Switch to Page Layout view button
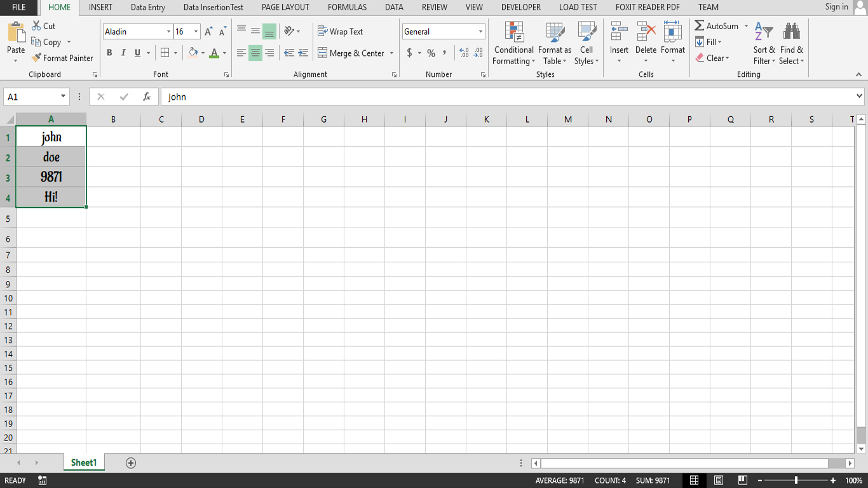868x488 pixels. [719, 480]
